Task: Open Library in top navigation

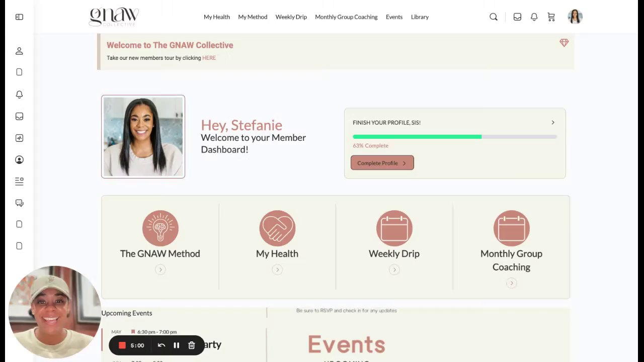Action: [420, 17]
